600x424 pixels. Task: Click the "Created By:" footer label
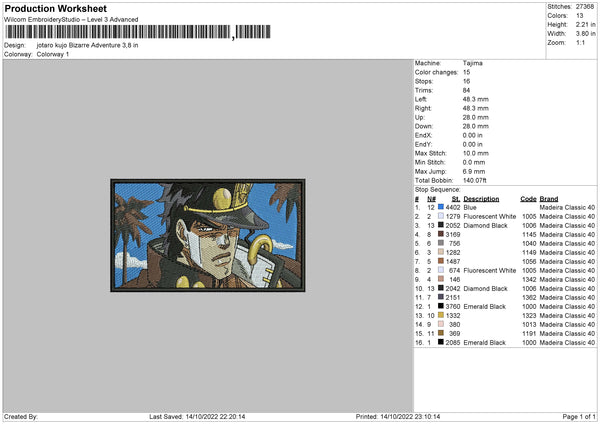coord(21,416)
